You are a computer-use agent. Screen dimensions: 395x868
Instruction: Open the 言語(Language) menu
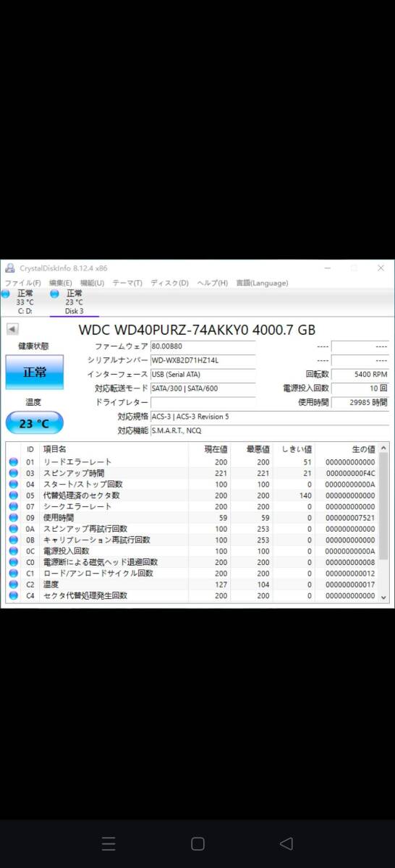[262, 283]
